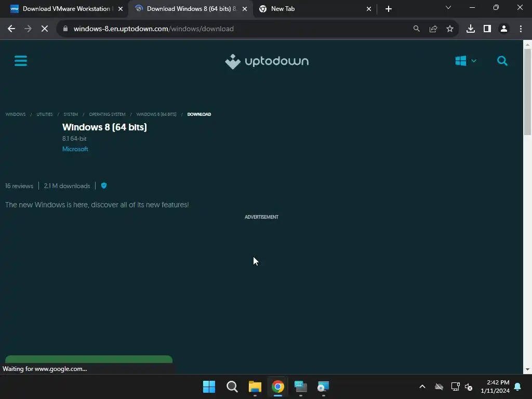Viewport: 532px width, 399px height.
Task: Click the blue security shield badge
Action: coord(104,185)
